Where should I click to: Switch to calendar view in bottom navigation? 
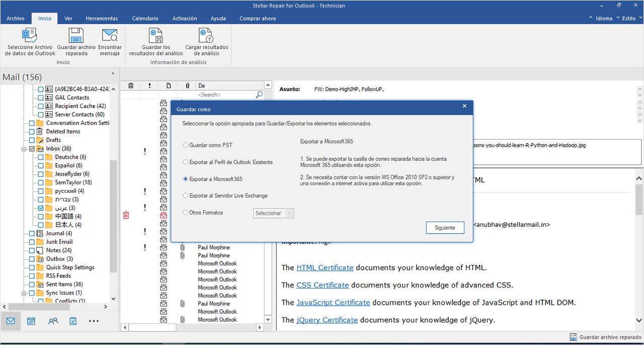click(x=31, y=321)
